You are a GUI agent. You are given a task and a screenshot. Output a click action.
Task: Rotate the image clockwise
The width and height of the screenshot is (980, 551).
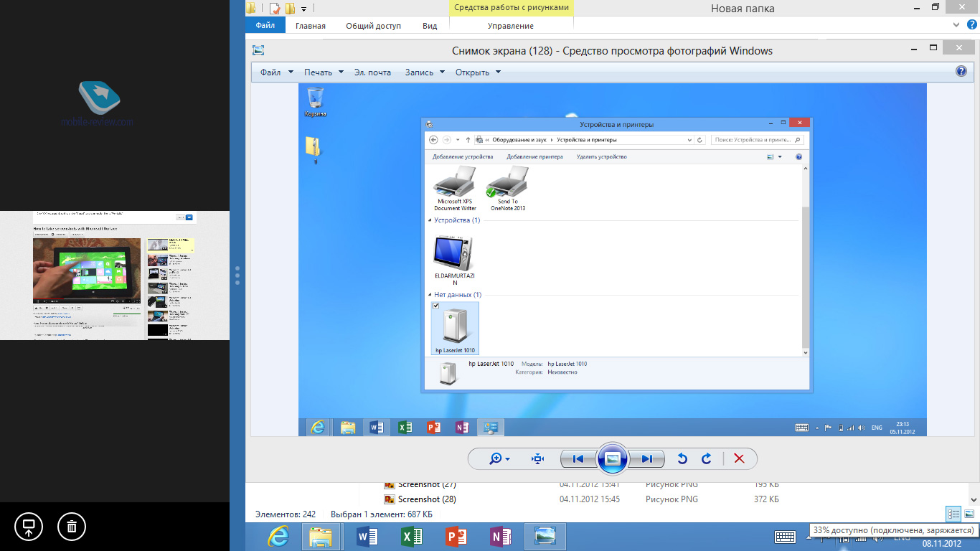706,459
